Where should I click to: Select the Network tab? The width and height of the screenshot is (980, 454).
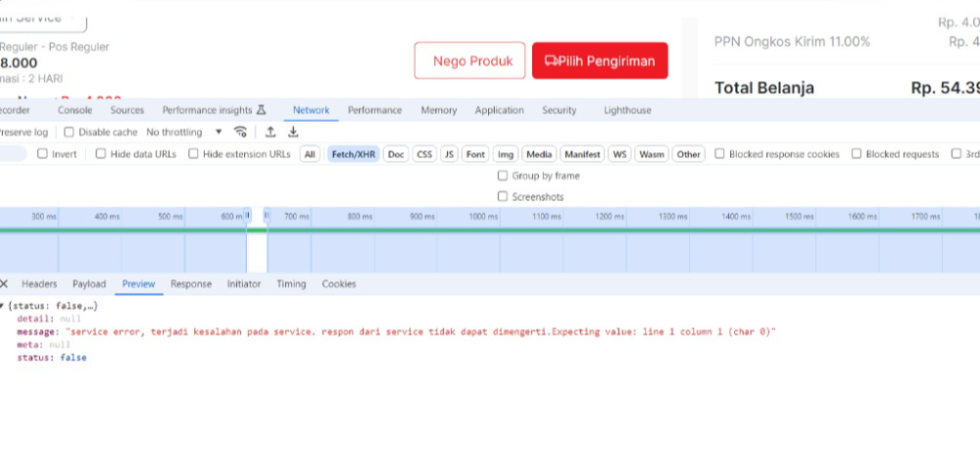click(x=312, y=110)
